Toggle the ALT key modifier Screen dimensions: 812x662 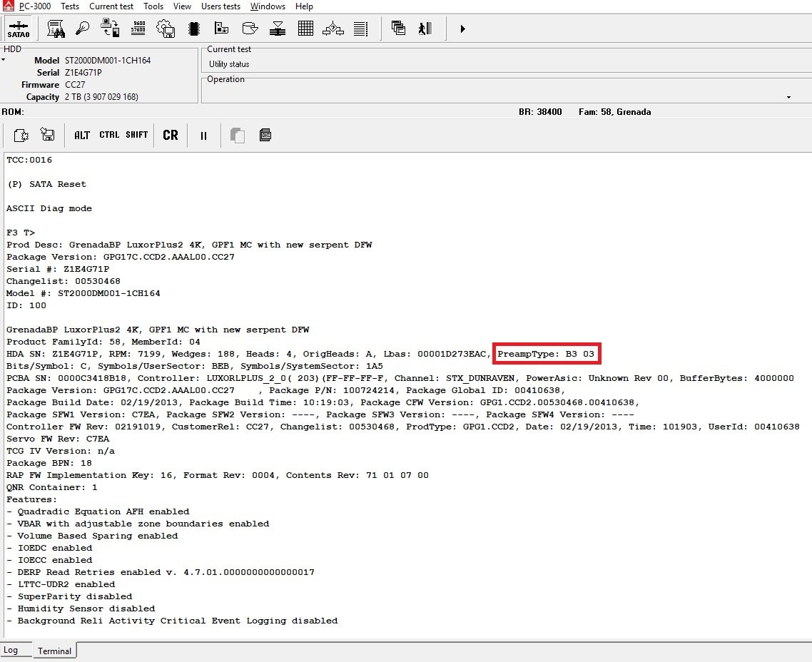tap(82, 135)
